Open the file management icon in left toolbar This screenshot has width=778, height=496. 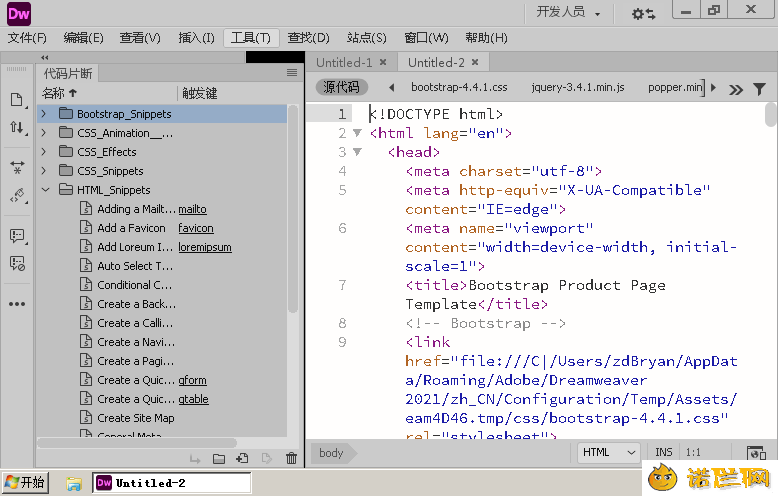[x=17, y=100]
